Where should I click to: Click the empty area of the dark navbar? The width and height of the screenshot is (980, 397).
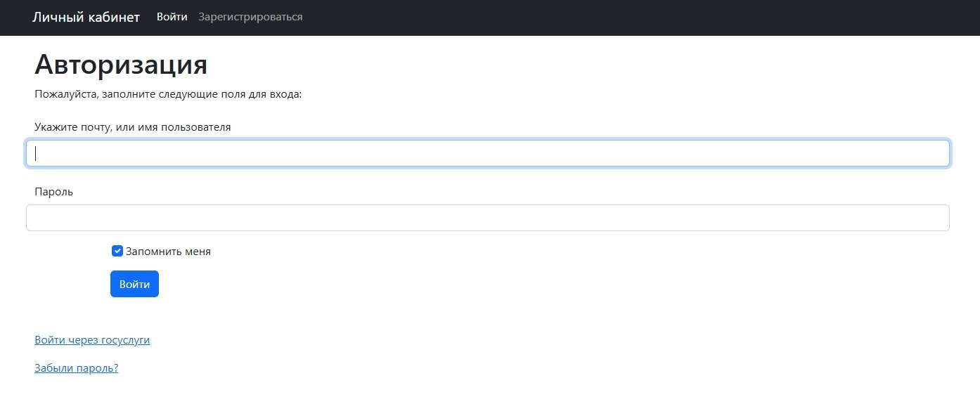[633, 17]
